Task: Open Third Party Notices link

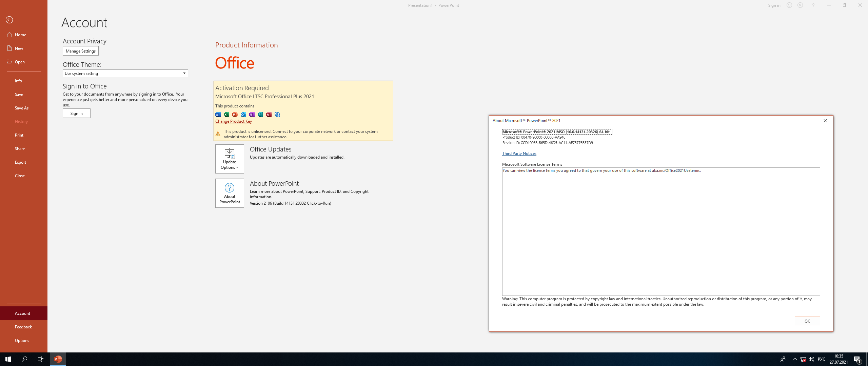Action: coord(519,154)
